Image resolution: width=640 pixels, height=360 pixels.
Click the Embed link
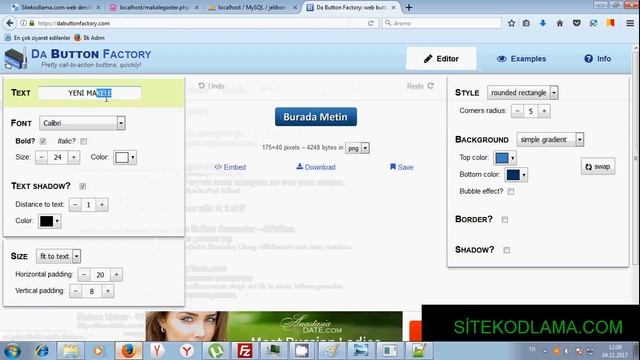[230, 167]
